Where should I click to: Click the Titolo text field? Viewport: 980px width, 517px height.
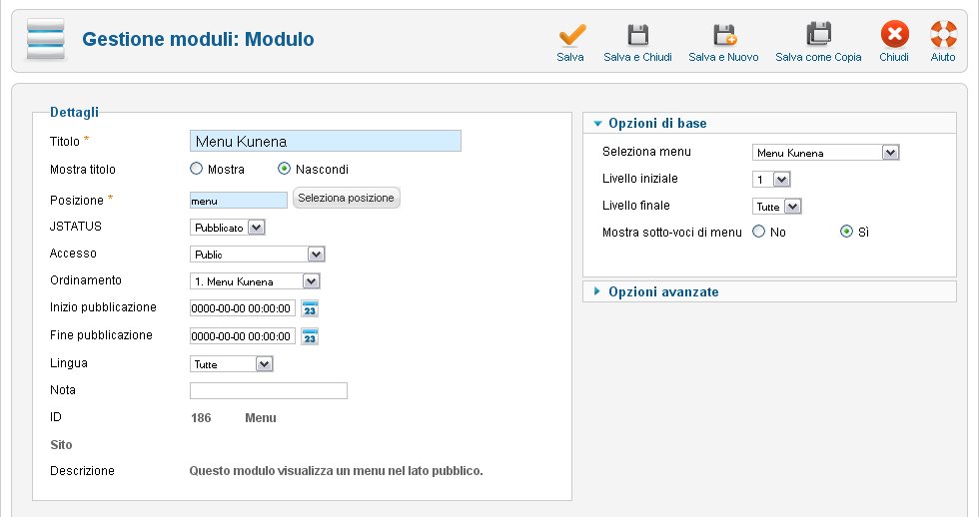tap(325, 142)
